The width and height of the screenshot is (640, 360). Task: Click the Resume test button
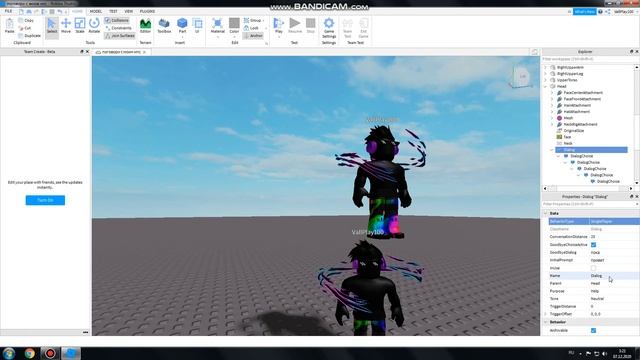[295, 26]
